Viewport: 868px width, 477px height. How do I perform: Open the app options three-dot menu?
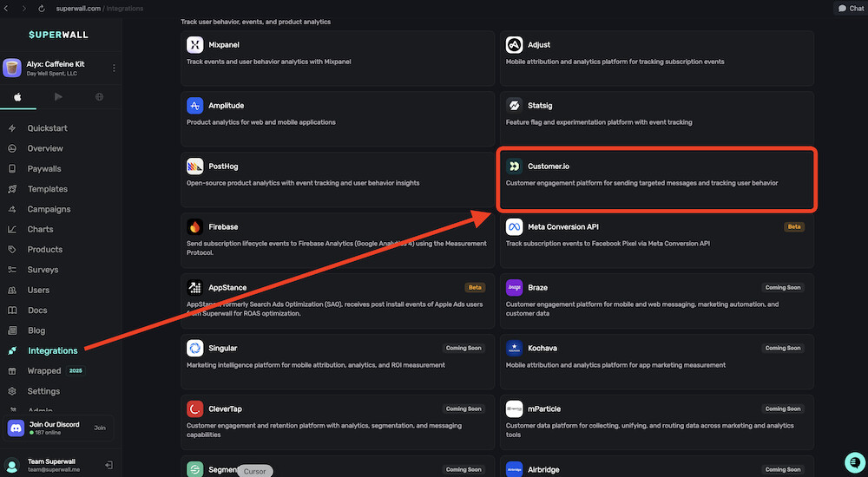click(114, 68)
